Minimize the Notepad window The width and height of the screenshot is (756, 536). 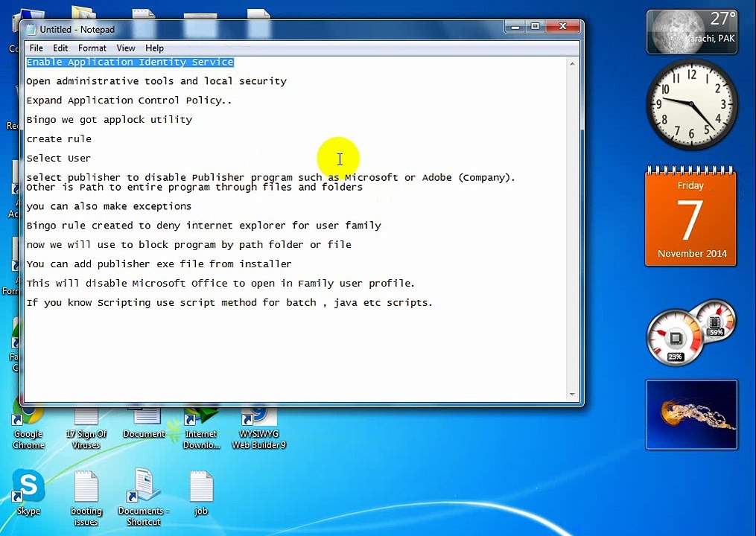tap(515, 27)
